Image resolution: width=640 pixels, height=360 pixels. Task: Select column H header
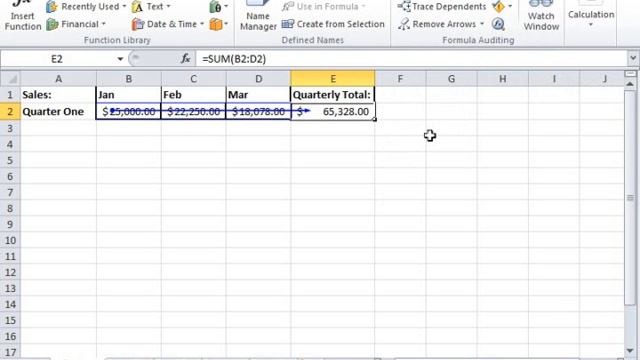(x=502, y=79)
